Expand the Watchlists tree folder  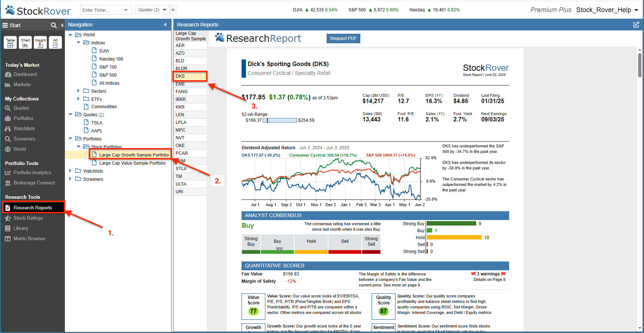pos(70,171)
